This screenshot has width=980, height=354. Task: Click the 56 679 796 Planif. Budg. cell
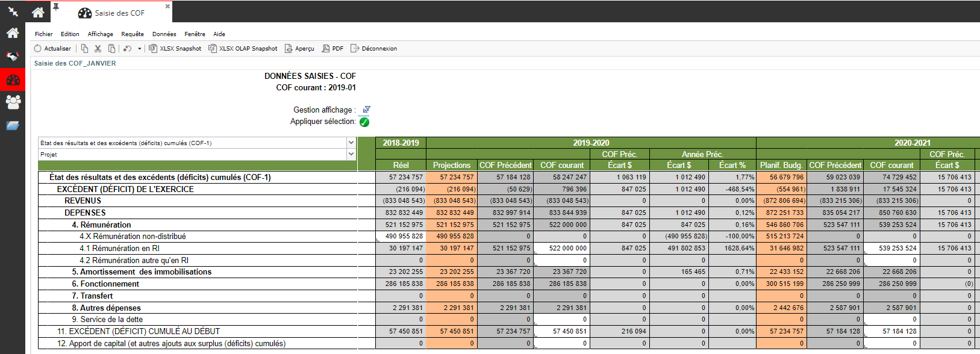click(781, 177)
